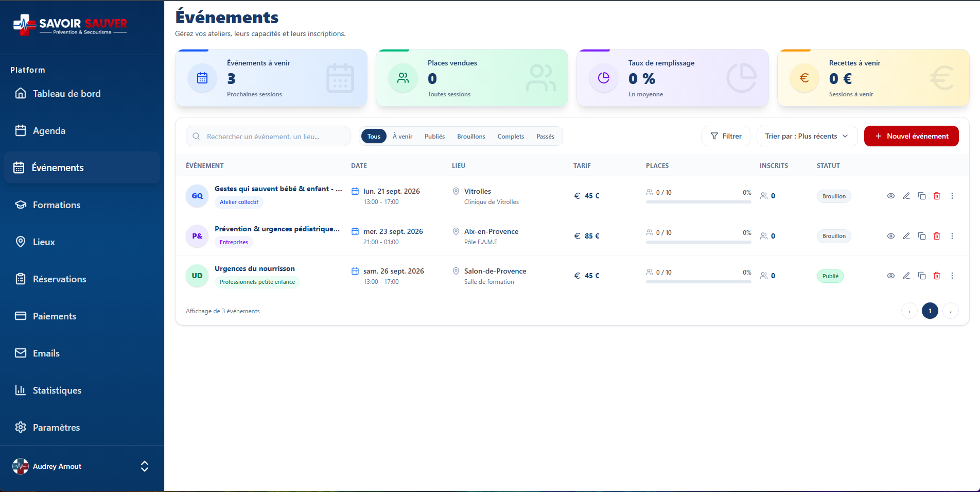Switch to the À venir tab
The width and height of the screenshot is (980, 492).
[x=402, y=137]
